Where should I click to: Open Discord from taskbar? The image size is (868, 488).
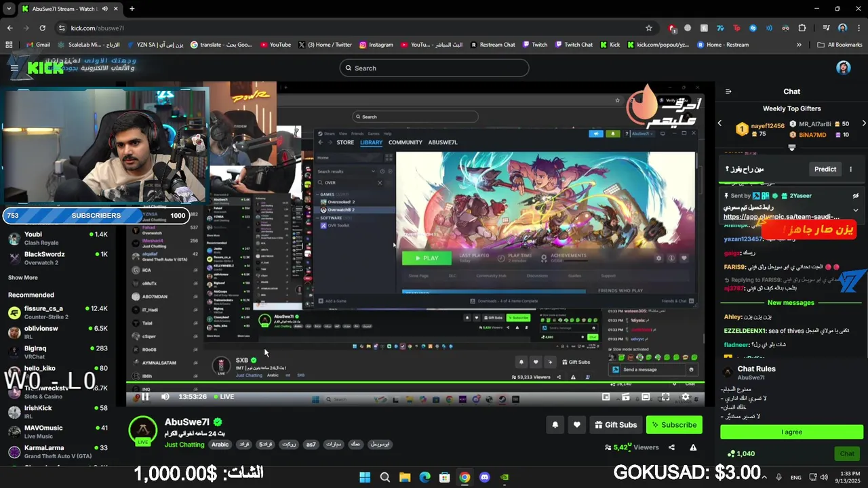(x=484, y=477)
